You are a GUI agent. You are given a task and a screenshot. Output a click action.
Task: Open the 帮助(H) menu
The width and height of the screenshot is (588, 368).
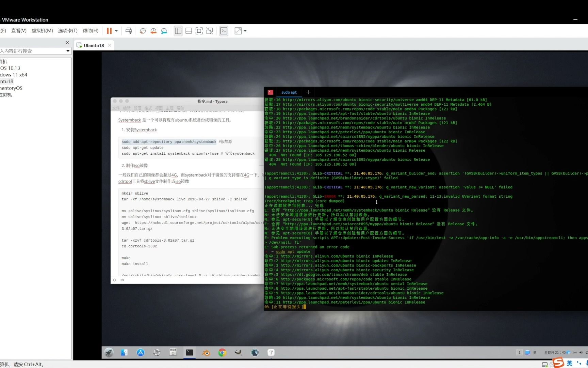91,31
